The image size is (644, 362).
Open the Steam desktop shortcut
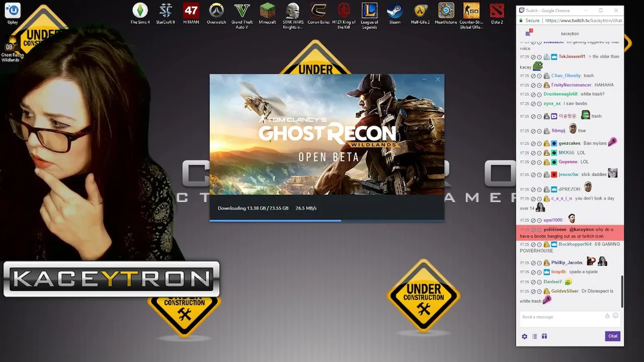pos(395,14)
